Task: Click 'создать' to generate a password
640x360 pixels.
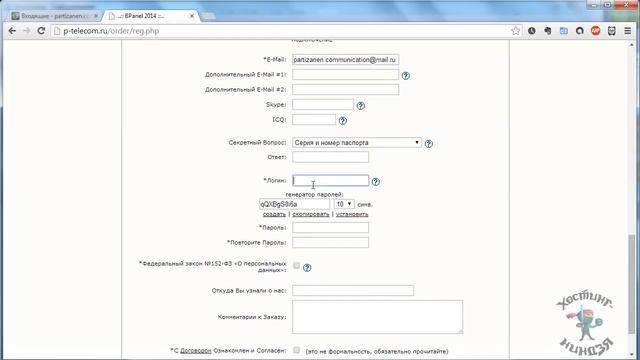Action: click(274, 214)
